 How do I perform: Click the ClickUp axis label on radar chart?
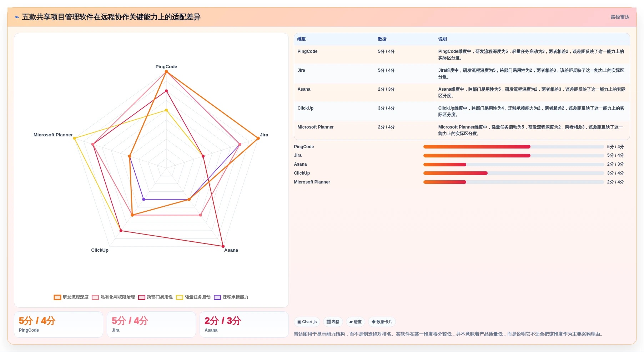100,250
